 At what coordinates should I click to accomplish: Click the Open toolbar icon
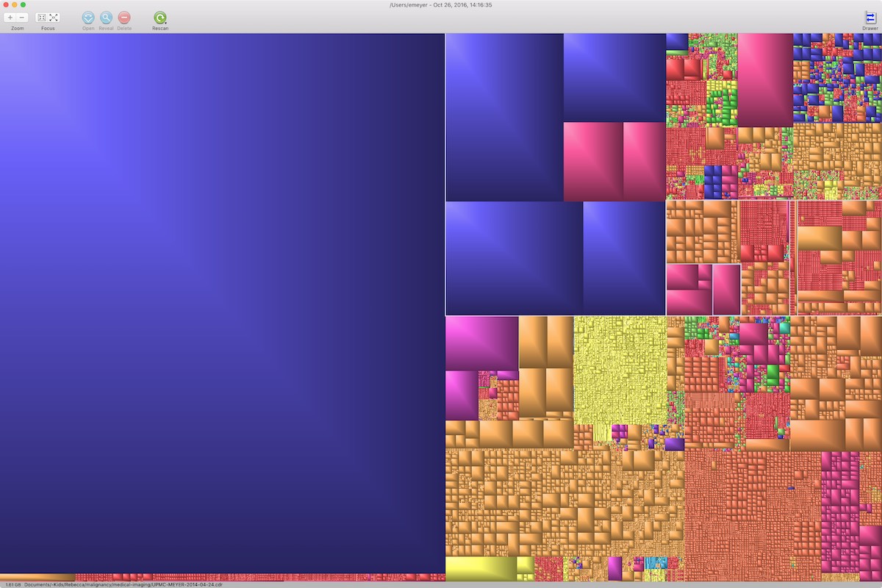[x=88, y=17]
